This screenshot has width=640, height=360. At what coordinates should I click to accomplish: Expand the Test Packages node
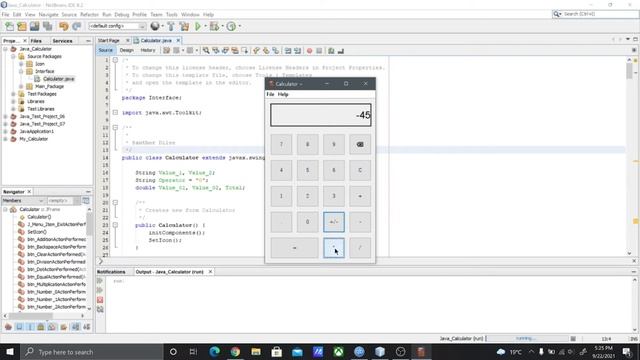tap(13, 94)
